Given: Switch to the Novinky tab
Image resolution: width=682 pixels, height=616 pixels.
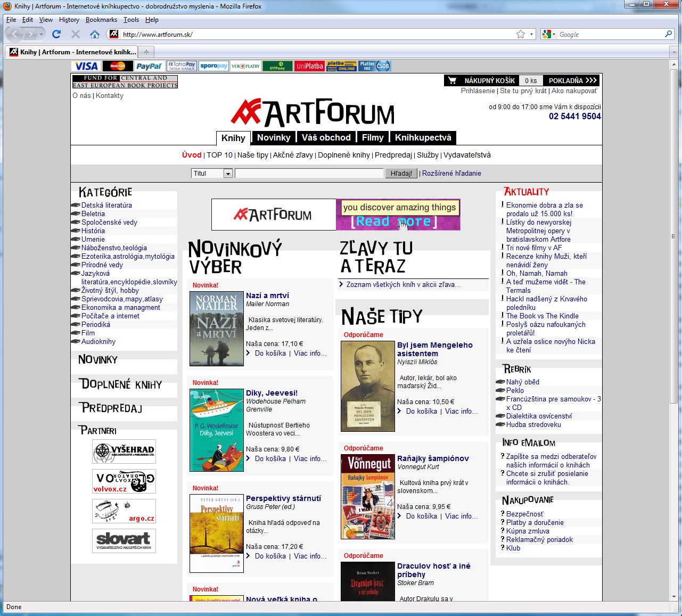Looking at the screenshot, I should (274, 137).
